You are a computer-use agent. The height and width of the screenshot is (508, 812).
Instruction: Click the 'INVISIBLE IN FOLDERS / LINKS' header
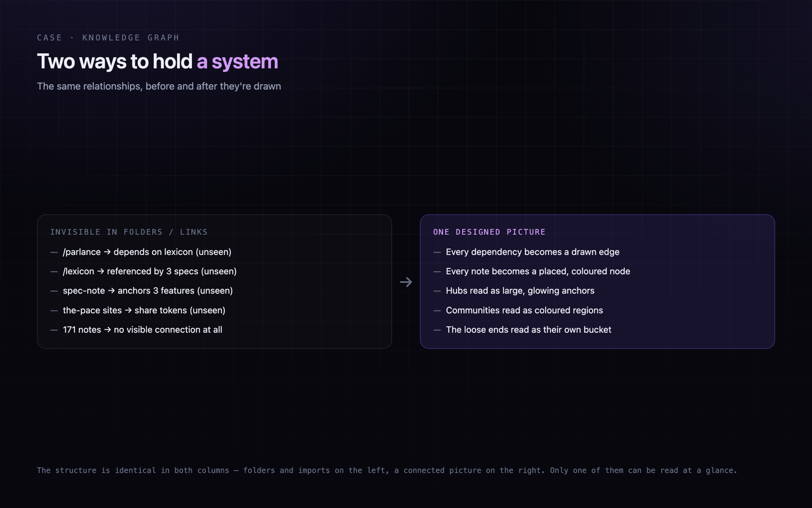(x=129, y=232)
